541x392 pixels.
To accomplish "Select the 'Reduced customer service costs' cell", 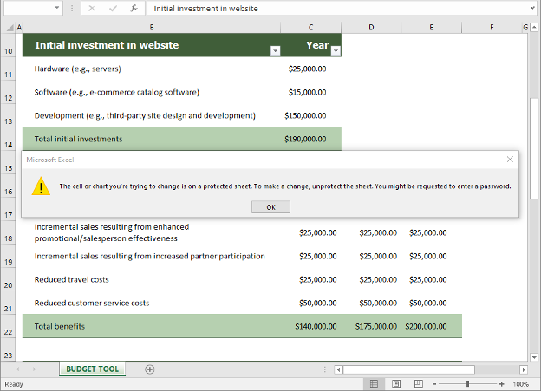I will 152,303.
